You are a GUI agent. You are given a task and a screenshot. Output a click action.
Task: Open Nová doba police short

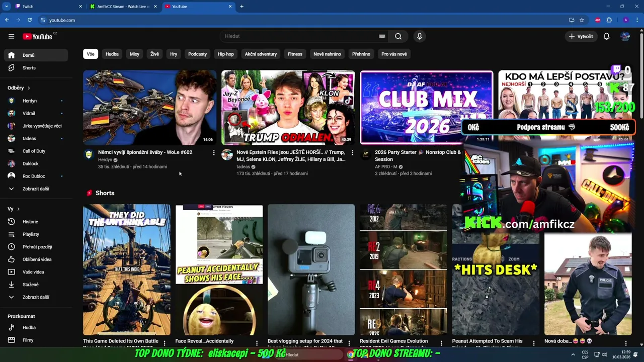(588, 284)
